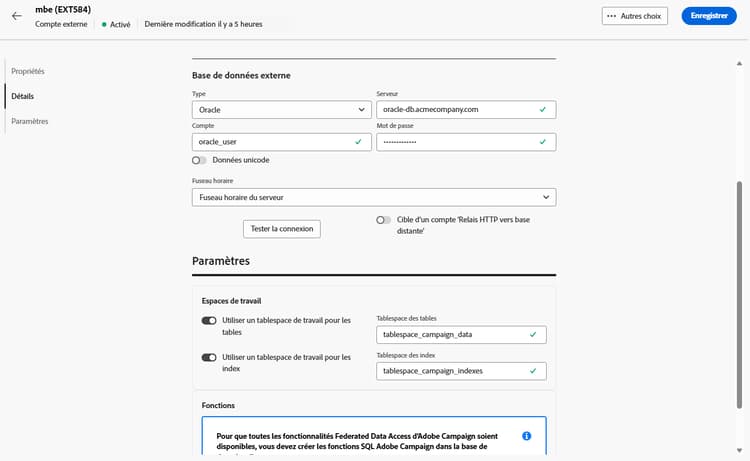Click the info icon in Fonctions notice
This screenshot has height=461, width=750.
(x=526, y=436)
